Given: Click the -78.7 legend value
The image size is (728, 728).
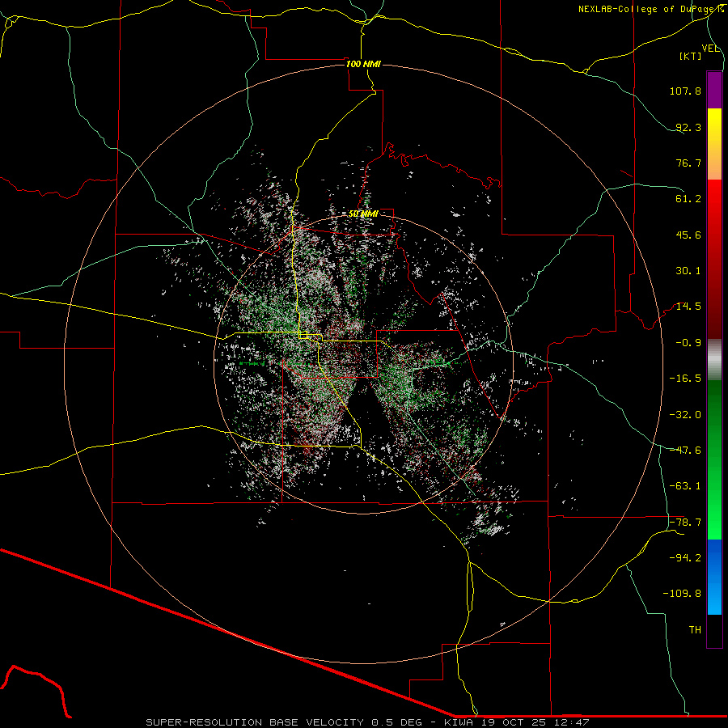Looking at the screenshot, I should [685, 523].
